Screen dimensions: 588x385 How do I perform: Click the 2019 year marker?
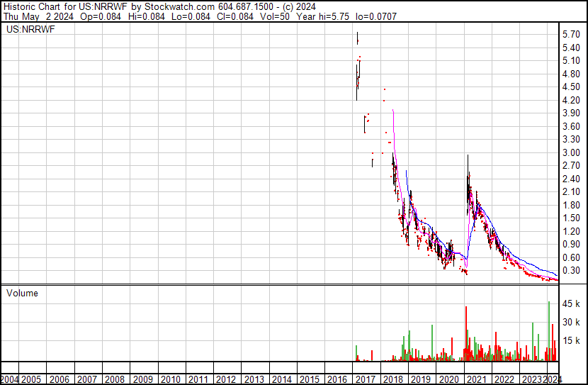coord(420,379)
